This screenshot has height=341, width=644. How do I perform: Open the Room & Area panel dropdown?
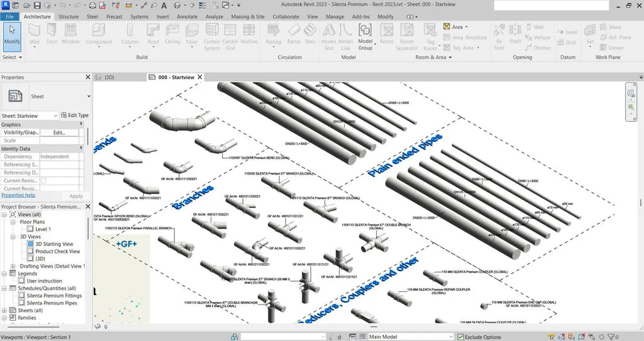pos(433,57)
